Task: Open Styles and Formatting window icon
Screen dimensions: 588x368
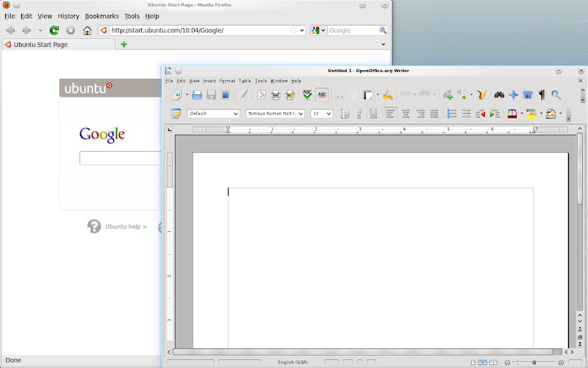Action: 176,113
